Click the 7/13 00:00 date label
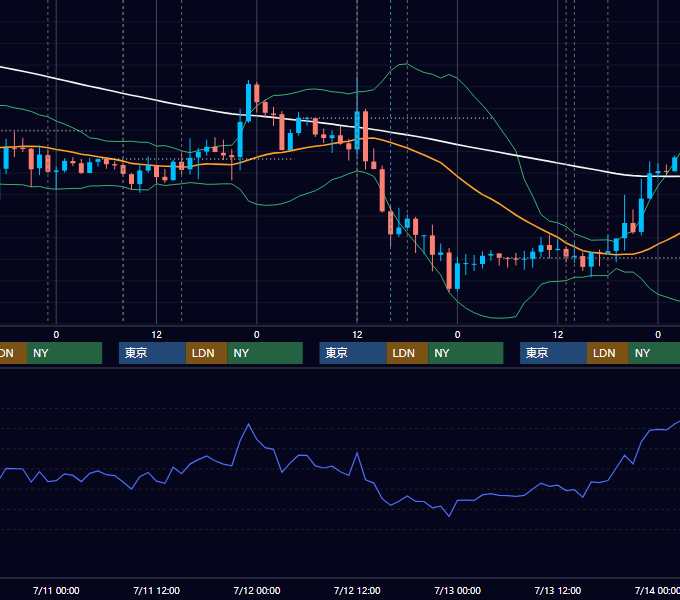The image size is (680, 600). (458, 590)
